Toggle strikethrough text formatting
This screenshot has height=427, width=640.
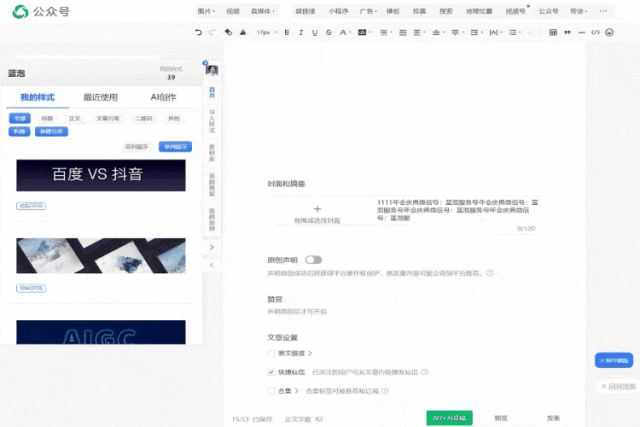[329, 32]
